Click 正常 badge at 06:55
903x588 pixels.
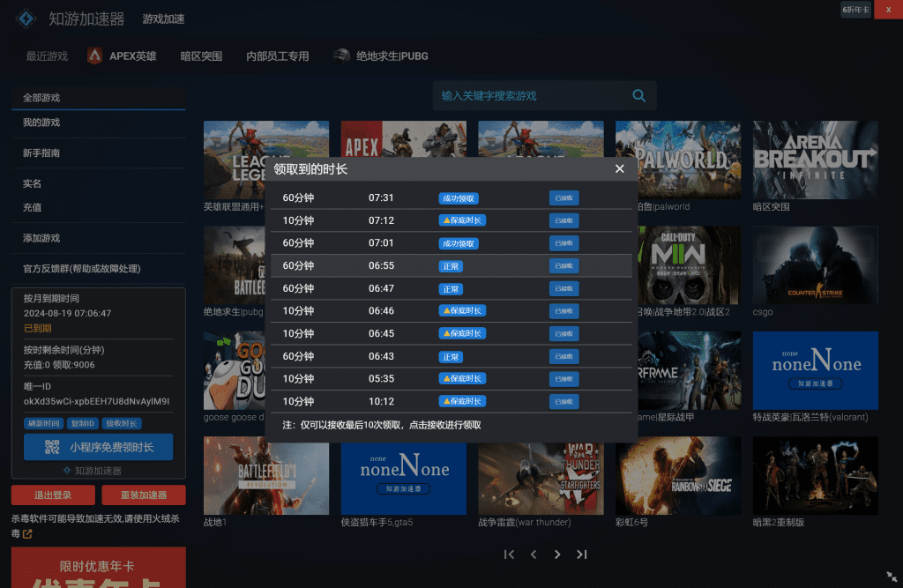[x=451, y=266]
